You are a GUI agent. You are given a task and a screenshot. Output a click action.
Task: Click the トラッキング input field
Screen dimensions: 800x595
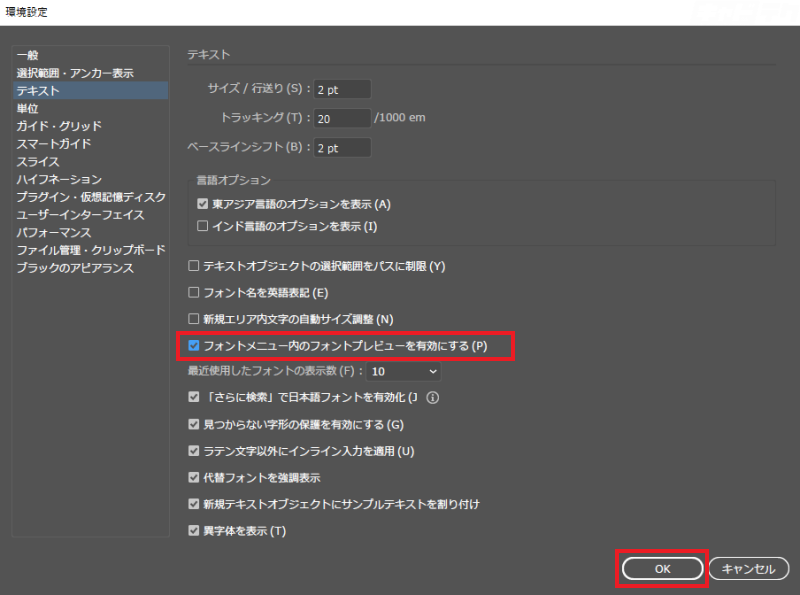click(x=342, y=118)
